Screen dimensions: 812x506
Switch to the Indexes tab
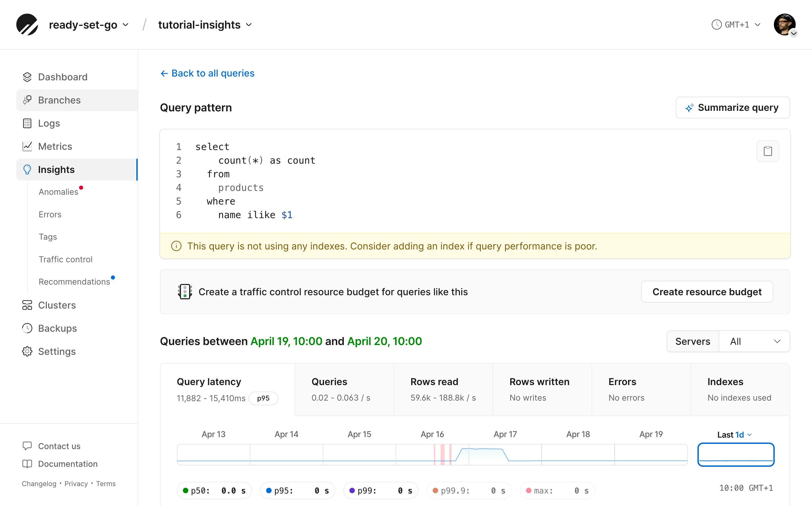pos(740,390)
